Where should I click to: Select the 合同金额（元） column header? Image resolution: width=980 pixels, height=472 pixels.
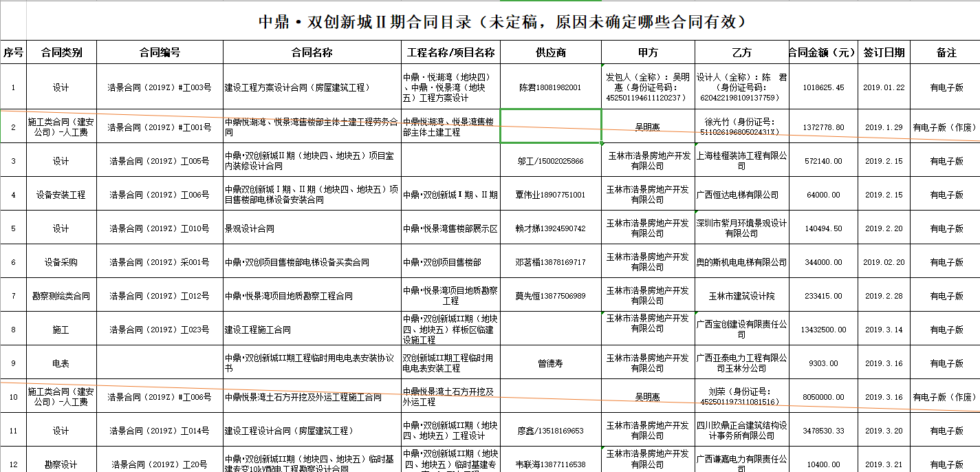(x=823, y=52)
